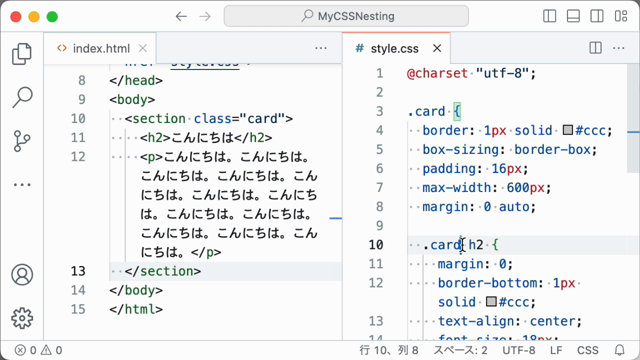Open errors and warnings problems indicator

click(38, 350)
